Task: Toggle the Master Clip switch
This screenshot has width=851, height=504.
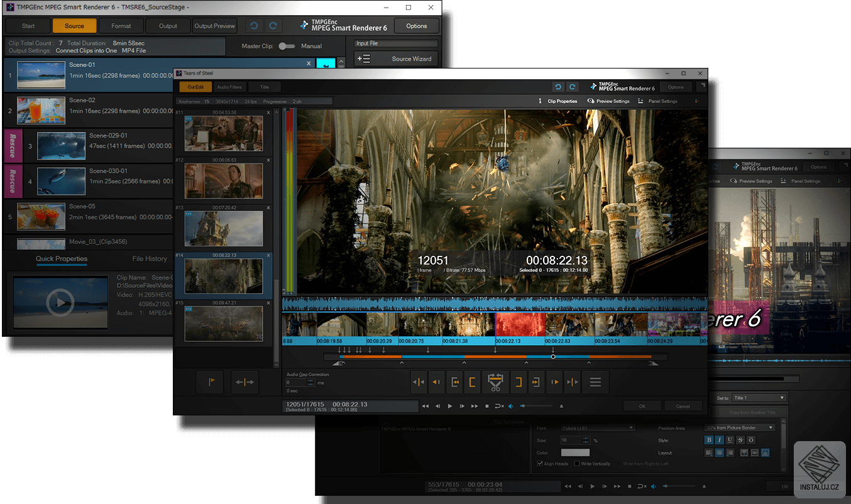Action: 287,46
